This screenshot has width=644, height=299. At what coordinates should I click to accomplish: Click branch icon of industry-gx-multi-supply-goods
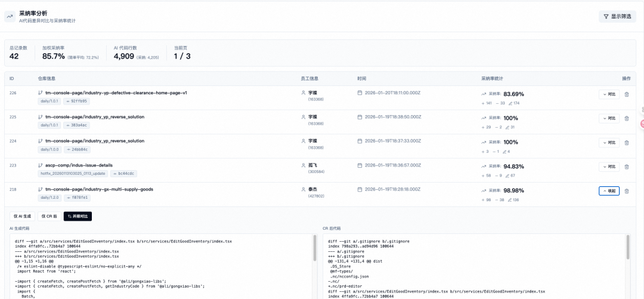[41, 189]
